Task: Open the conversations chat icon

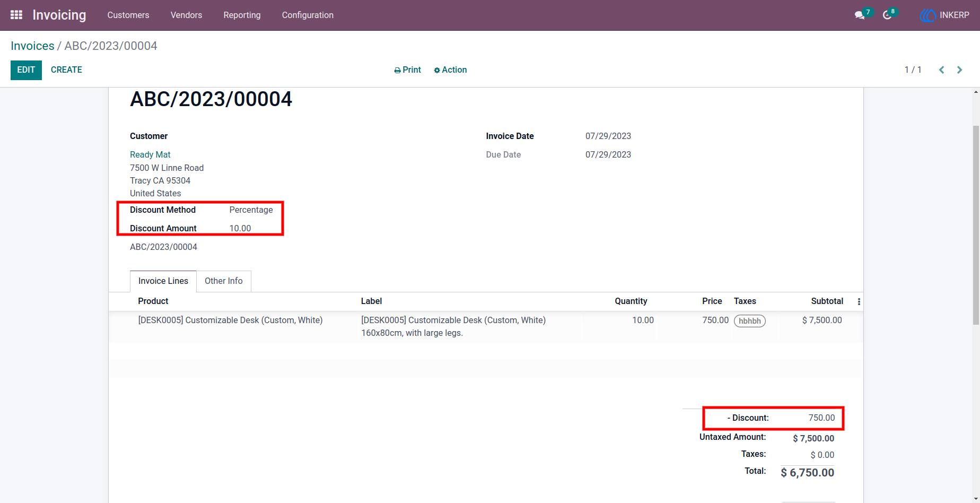Action: (x=860, y=15)
